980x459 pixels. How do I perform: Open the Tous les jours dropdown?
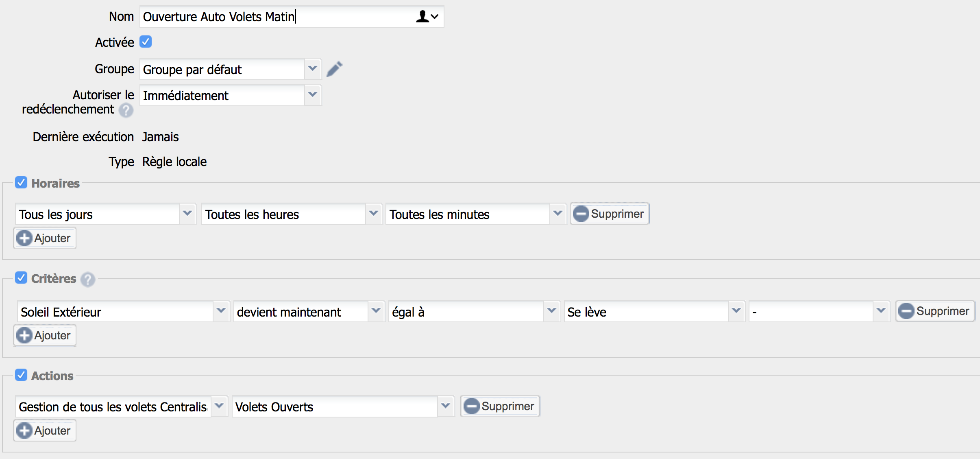[x=187, y=214]
